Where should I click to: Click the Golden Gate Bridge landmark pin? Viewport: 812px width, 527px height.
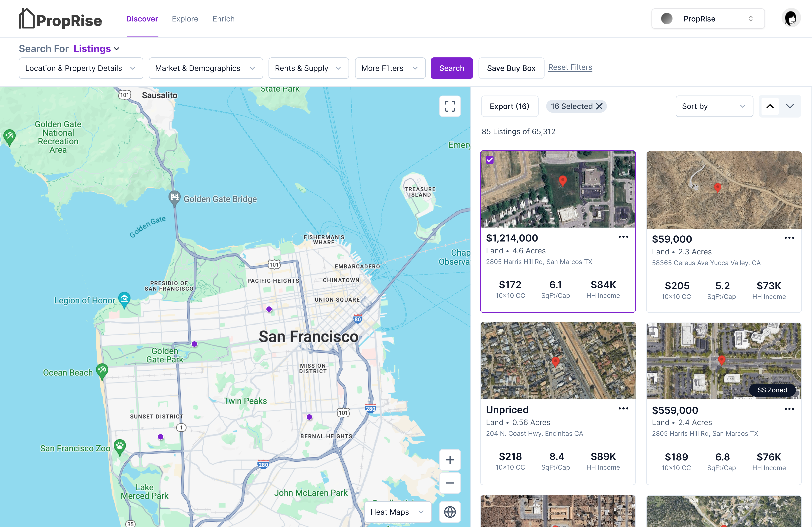pos(174,198)
